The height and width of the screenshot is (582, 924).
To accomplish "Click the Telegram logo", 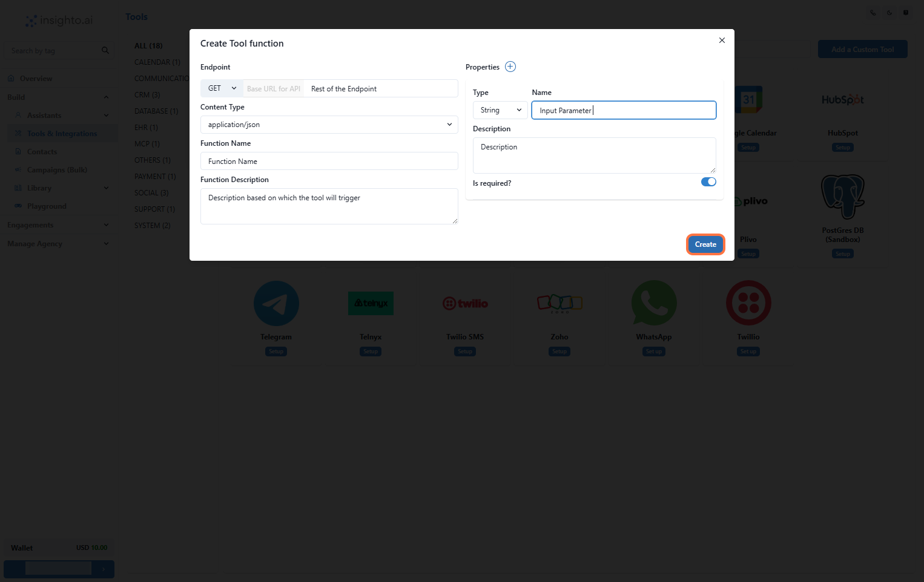I will (x=276, y=303).
